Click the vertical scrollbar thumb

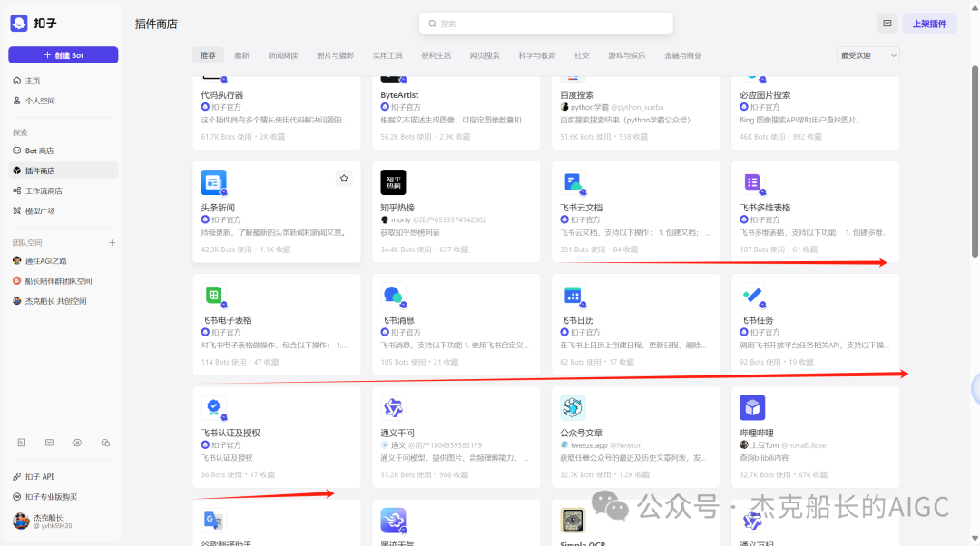[x=975, y=161]
